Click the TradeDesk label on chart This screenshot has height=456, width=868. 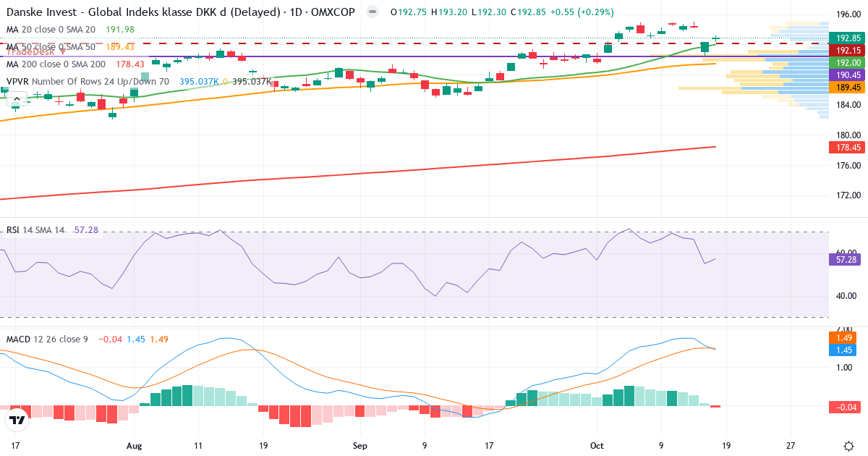(36, 51)
